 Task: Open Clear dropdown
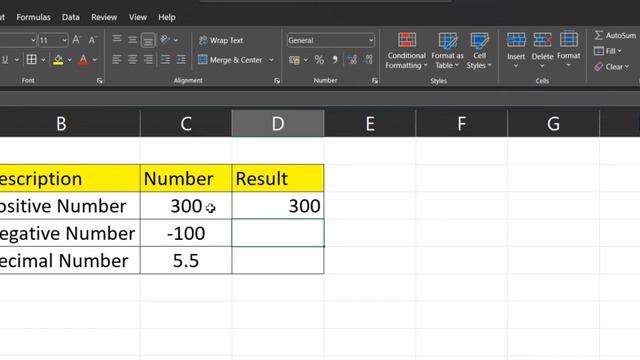[x=611, y=67]
